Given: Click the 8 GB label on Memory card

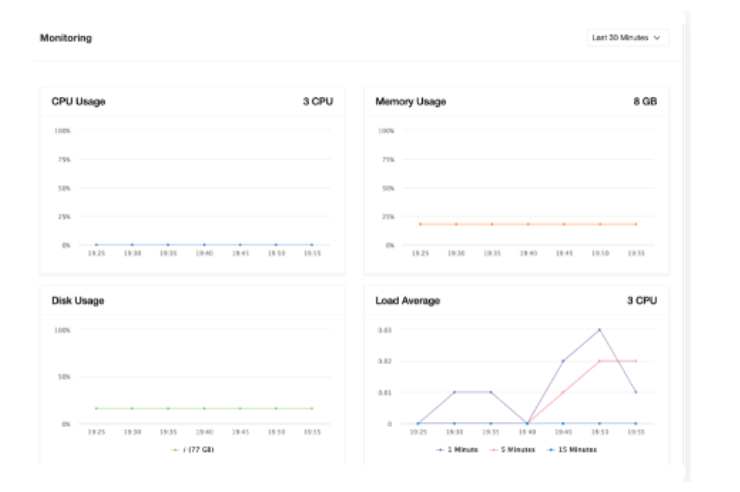Looking at the screenshot, I should point(645,102).
